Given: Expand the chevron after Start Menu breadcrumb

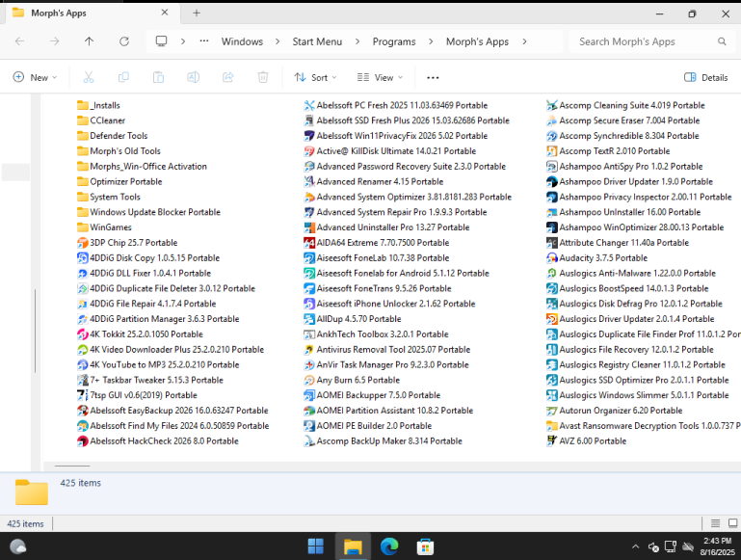Looking at the screenshot, I should [x=357, y=41].
